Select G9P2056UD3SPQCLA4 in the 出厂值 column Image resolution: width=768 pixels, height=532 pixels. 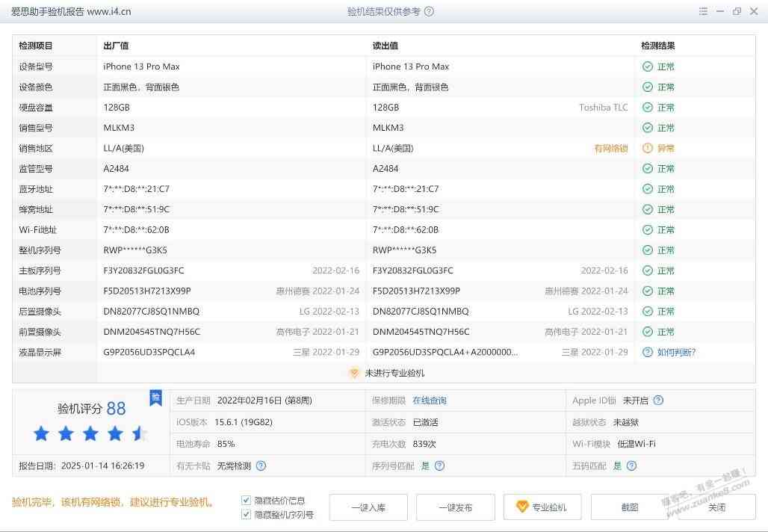[x=149, y=352]
